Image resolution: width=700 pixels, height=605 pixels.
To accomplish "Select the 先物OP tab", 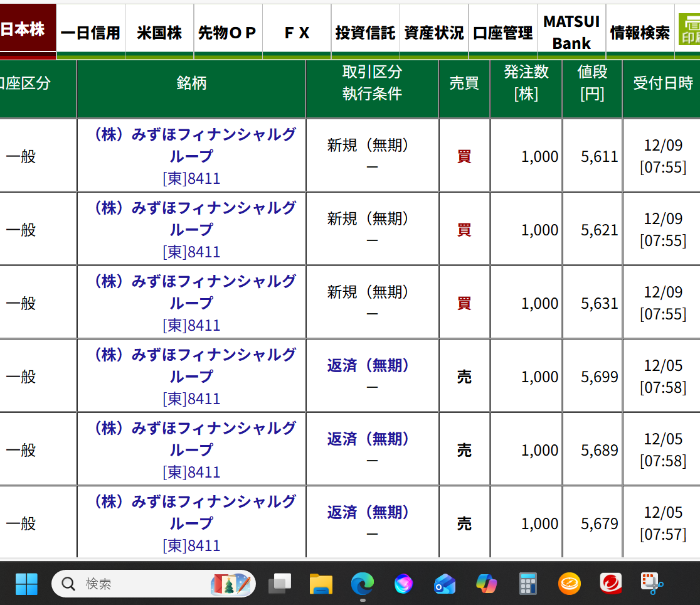I will (228, 33).
